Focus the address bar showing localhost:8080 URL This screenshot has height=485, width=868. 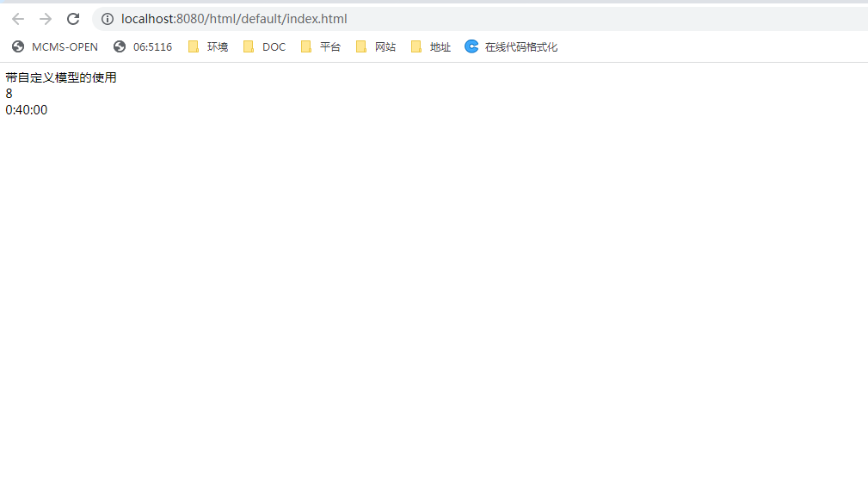click(430, 19)
